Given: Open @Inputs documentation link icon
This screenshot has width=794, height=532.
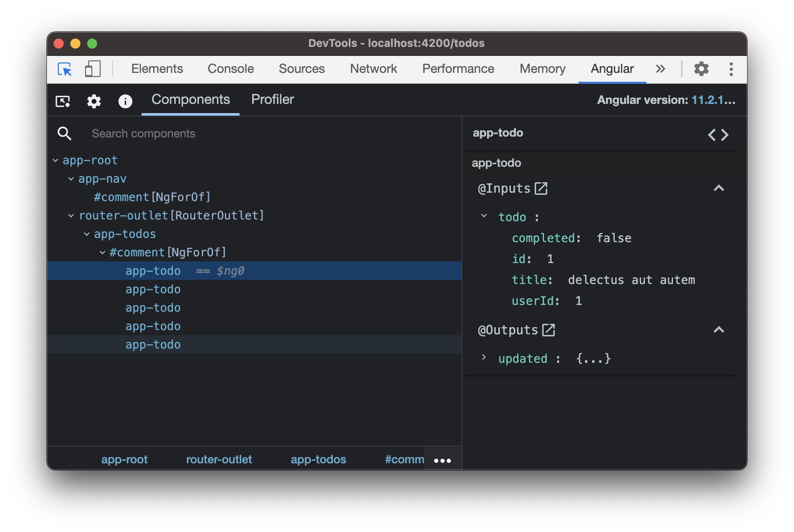Looking at the screenshot, I should [x=541, y=189].
